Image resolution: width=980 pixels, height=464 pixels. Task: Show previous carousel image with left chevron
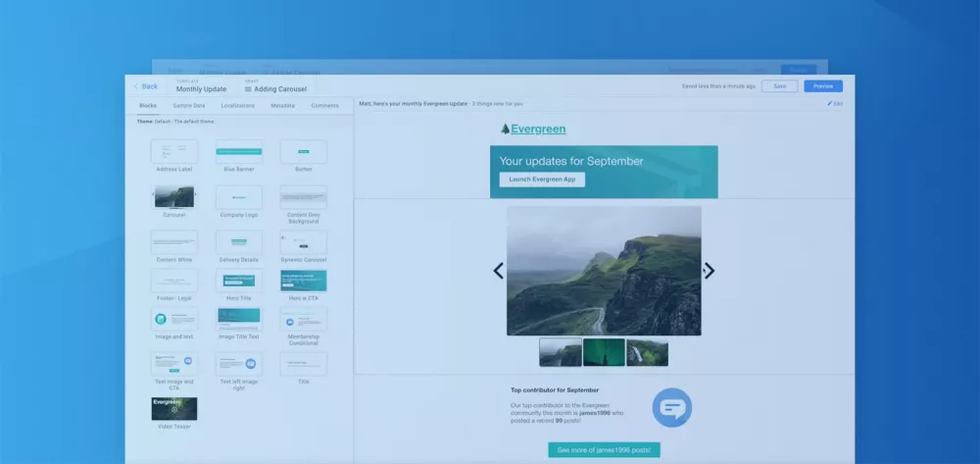[498, 271]
